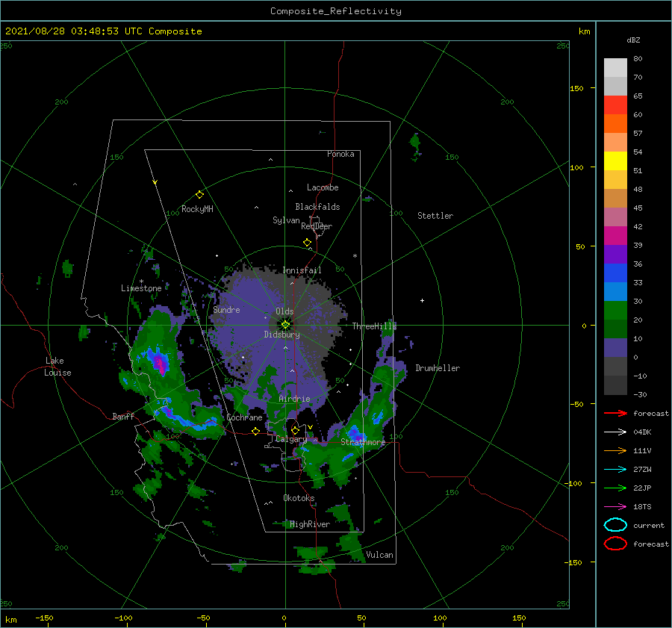Click the red forecast arrow legend icon
This screenshot has width=672, height=628.
615,413
